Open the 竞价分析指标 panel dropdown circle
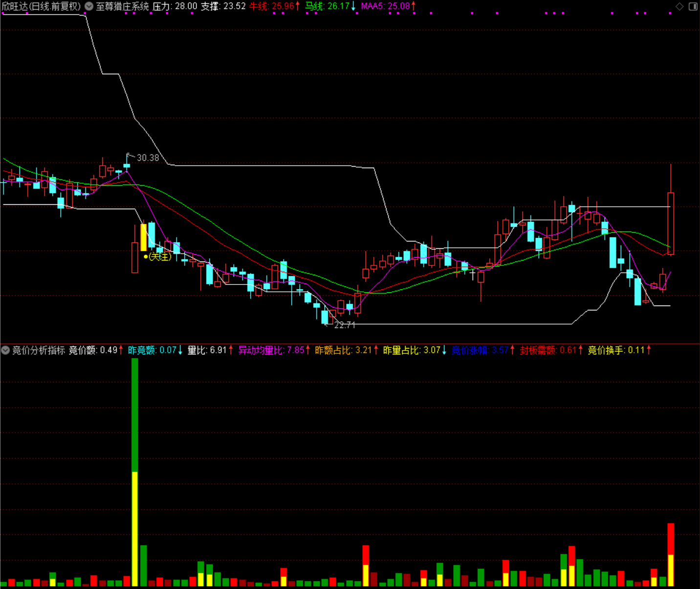 (x=5, y=350)
